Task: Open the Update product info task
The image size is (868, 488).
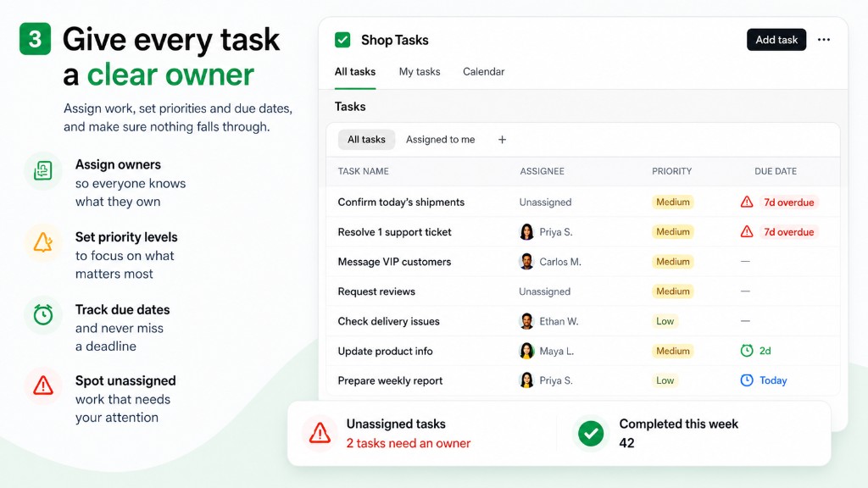Action: pos(386,352)
